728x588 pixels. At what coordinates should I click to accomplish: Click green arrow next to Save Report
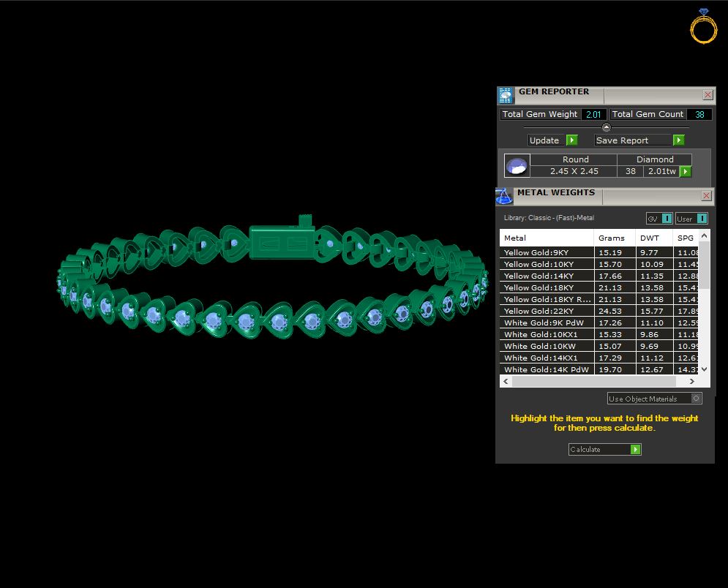point(679,140)
